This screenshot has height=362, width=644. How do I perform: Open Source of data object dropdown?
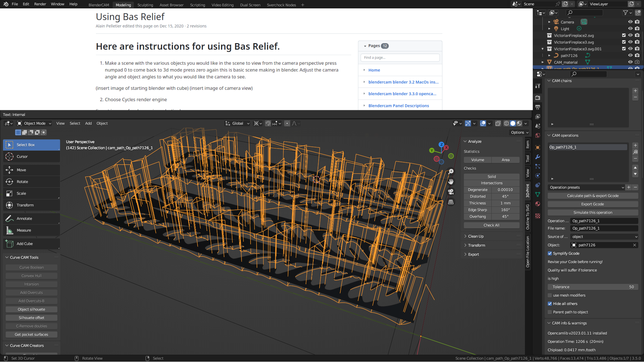(604, 237)
